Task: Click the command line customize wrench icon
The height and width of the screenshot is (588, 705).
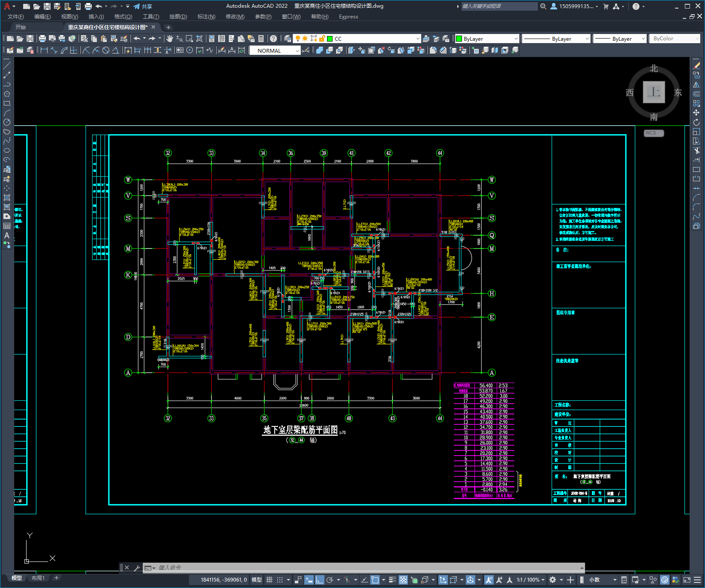Action: pos(137,568)
